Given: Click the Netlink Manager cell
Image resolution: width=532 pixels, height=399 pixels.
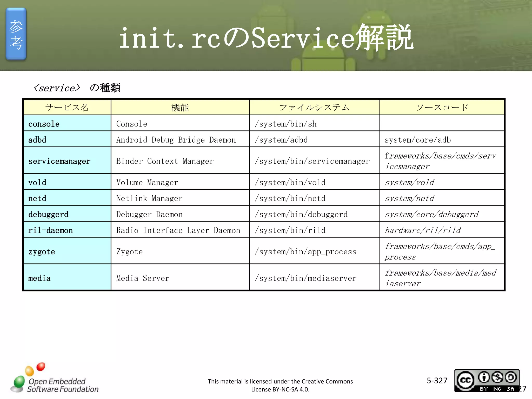Looking at the screenshot, I should tap(180, 197).
